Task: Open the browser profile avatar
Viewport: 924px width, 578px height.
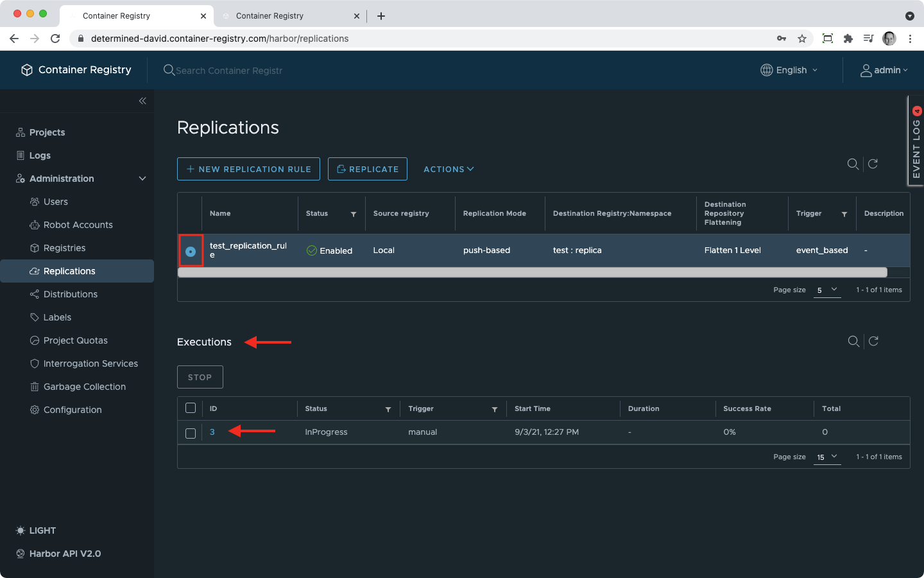Action: click(889, 39)
